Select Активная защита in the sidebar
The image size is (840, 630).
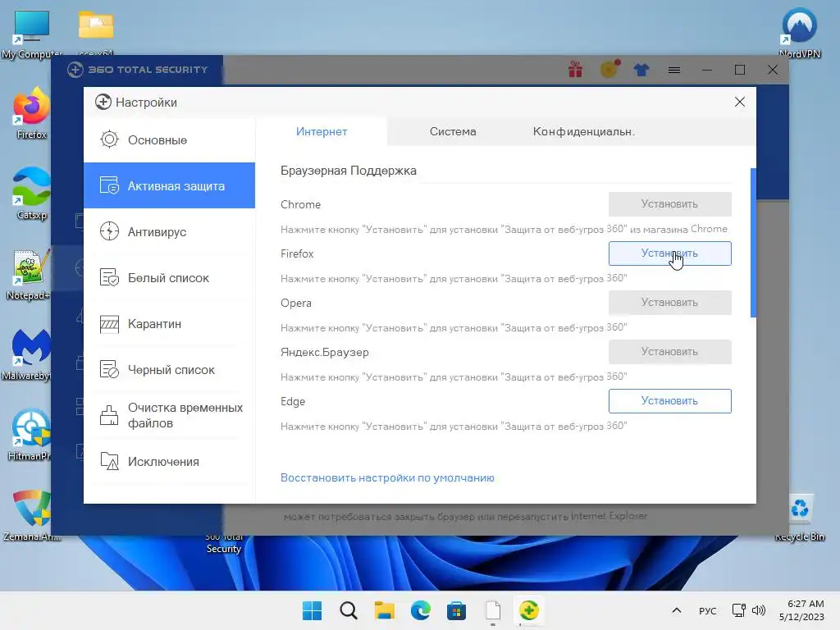(169, 185)
